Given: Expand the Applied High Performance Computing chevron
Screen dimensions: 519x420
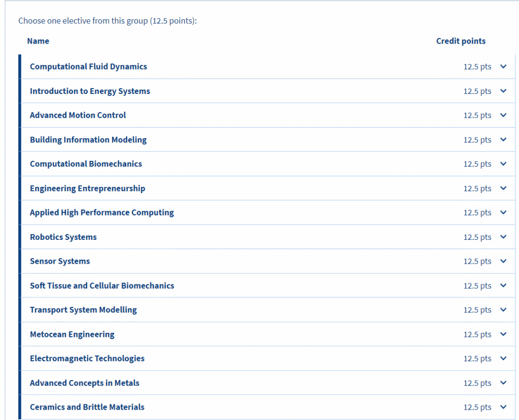Looking at the screenshot, I should [503, 212].
